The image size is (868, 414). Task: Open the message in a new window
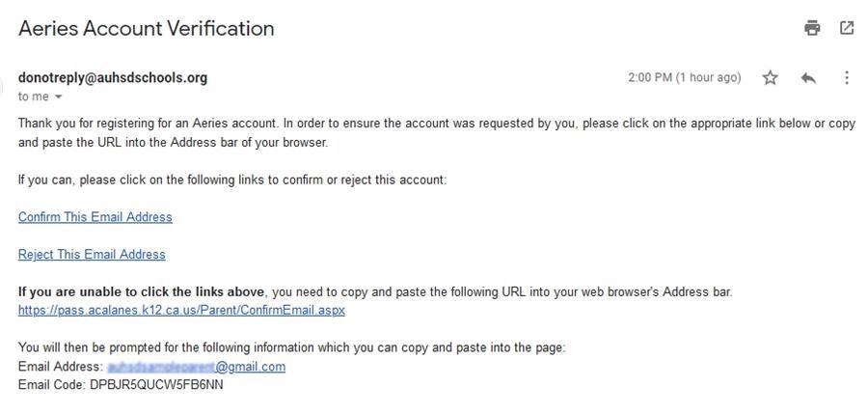tap(847, 28)
